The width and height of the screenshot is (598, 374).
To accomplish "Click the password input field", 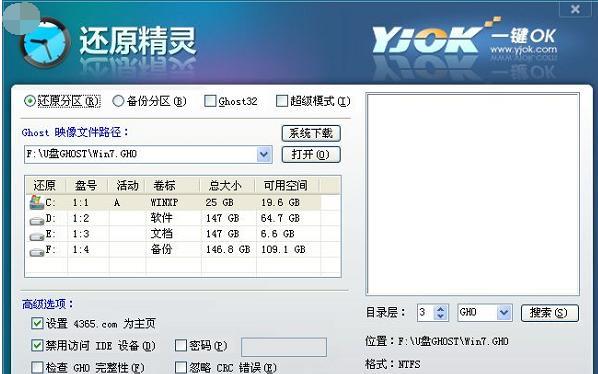I will 284,347.
